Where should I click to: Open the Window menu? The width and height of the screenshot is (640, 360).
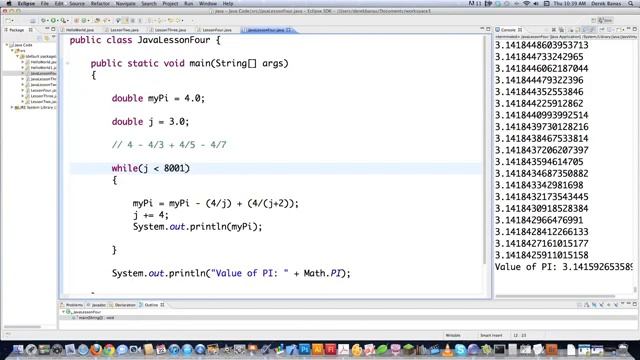click(x=208, y=3)
